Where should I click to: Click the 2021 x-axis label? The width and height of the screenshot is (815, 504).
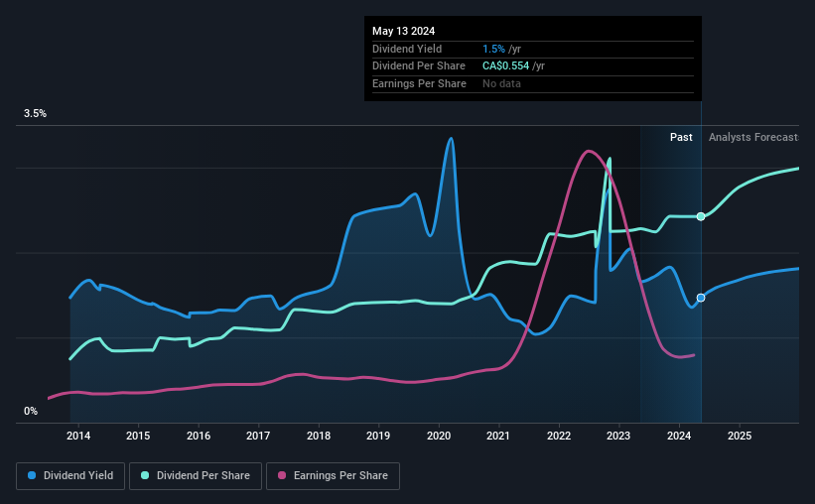tap(498, 436)
